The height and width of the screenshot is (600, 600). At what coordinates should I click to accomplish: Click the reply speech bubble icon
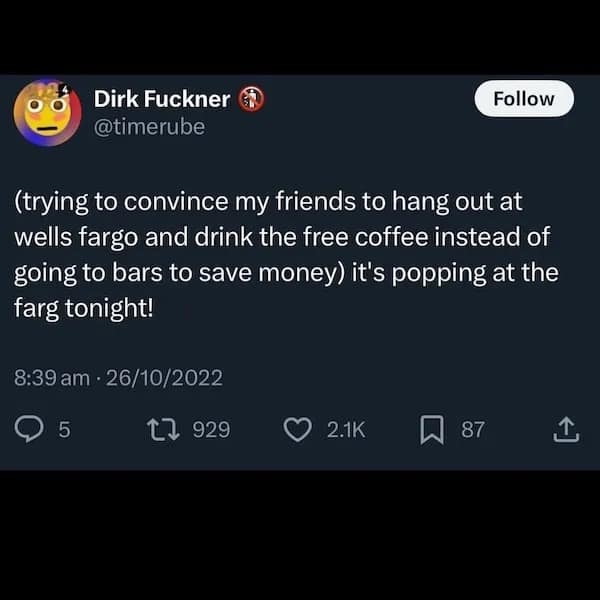29,429
